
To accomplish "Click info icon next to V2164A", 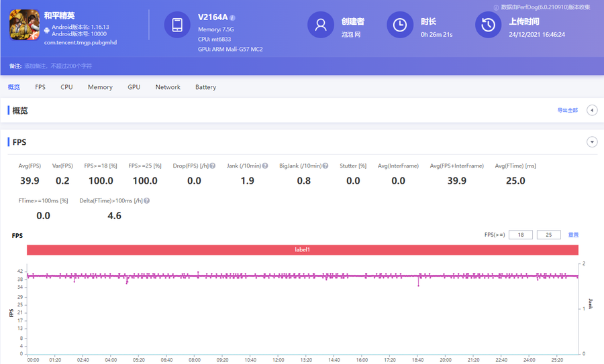I will coord(232,17).
